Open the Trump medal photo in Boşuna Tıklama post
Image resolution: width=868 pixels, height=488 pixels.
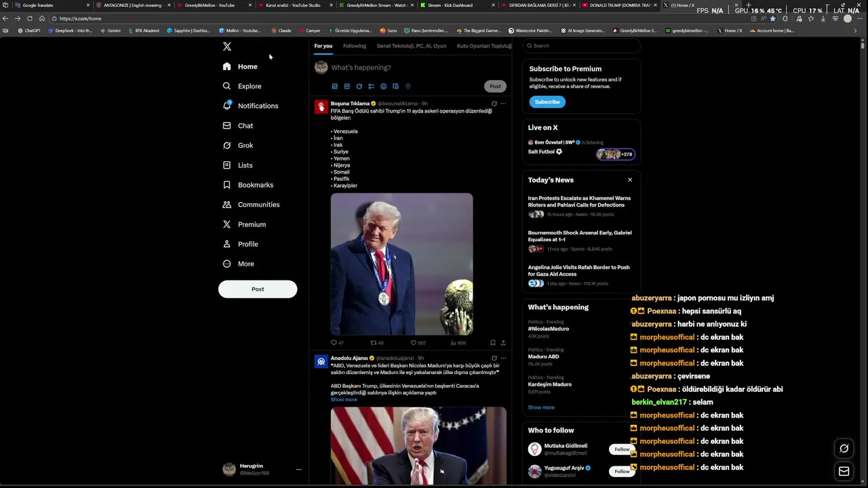(x=401, y=264)
